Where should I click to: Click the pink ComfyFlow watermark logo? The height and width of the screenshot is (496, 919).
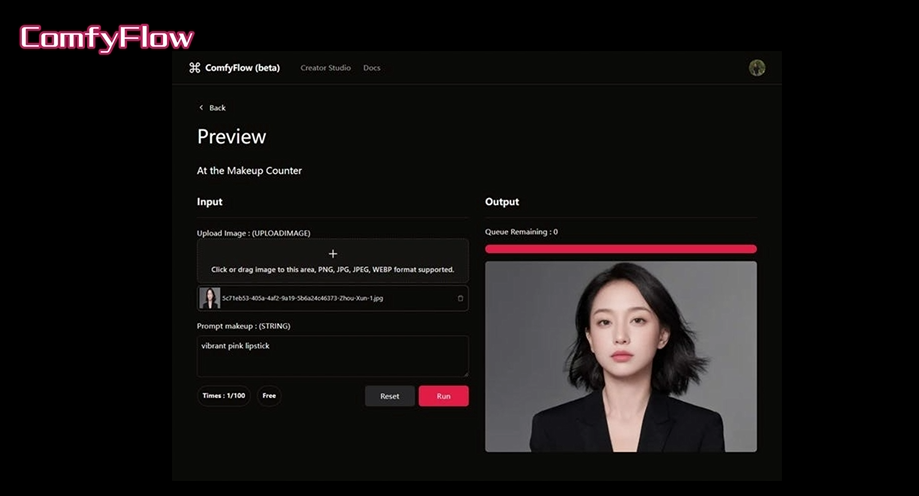[x=107, y=39]
